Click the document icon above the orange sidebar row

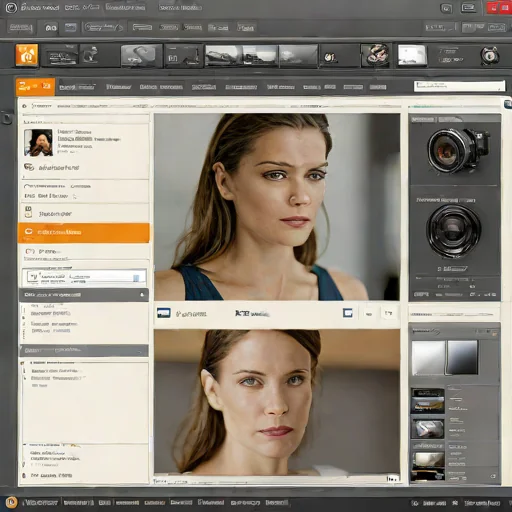pos(29,212)
